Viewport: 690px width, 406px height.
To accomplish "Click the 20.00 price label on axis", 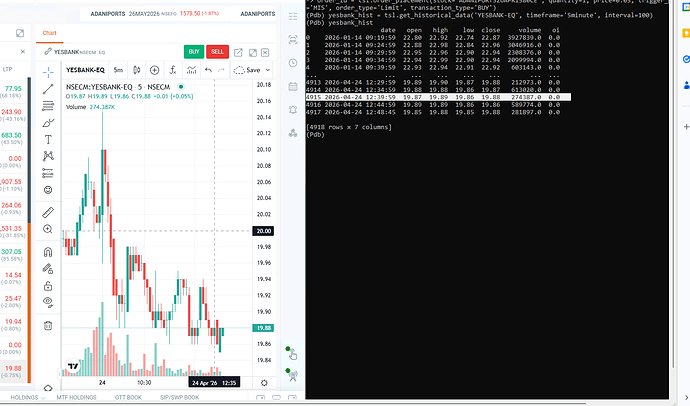I will [x=263, y=231].
